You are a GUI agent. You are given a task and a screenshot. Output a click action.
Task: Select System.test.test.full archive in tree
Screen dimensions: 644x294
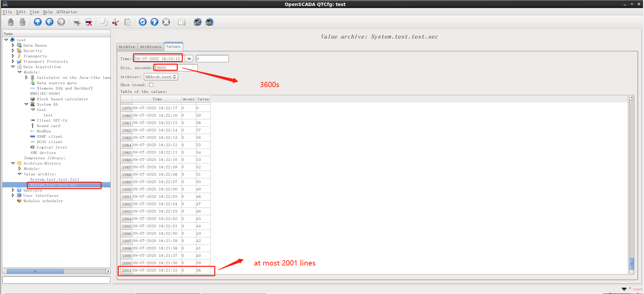(x=55, y=179)
